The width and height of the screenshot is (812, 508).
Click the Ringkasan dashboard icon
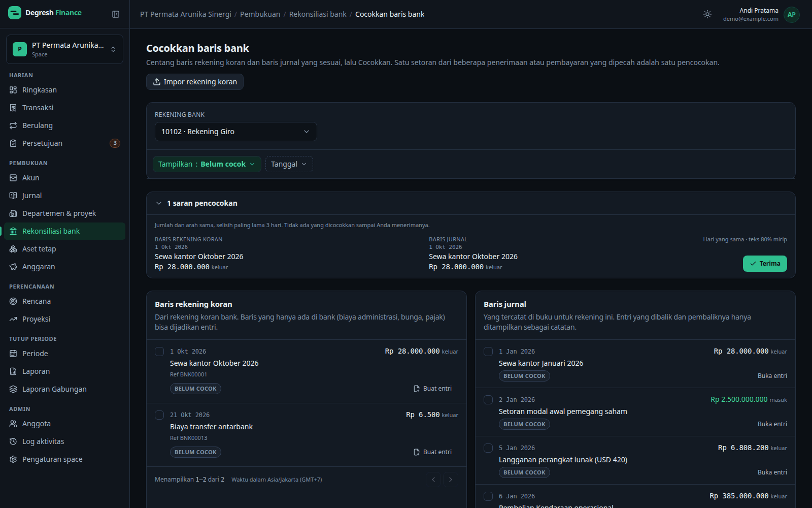click(13, 90)
